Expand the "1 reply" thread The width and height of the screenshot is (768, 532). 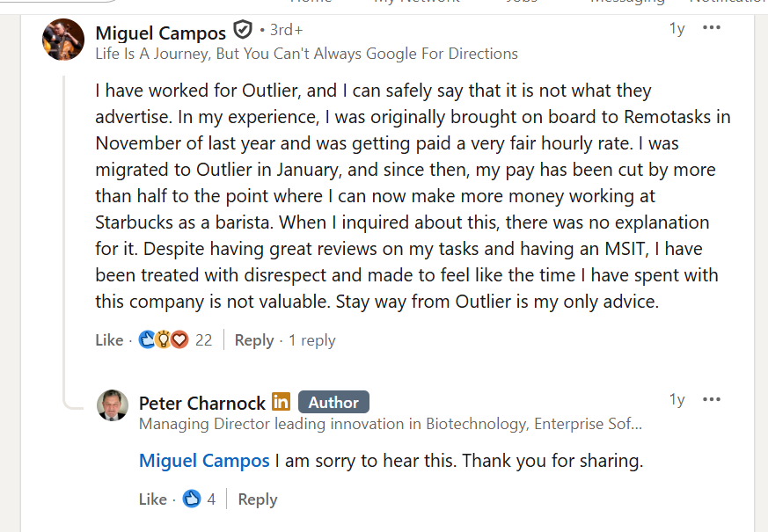312,340
